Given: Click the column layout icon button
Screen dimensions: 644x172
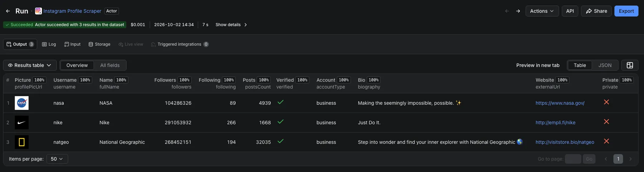Looking at the screenshot, I should 630,65.
